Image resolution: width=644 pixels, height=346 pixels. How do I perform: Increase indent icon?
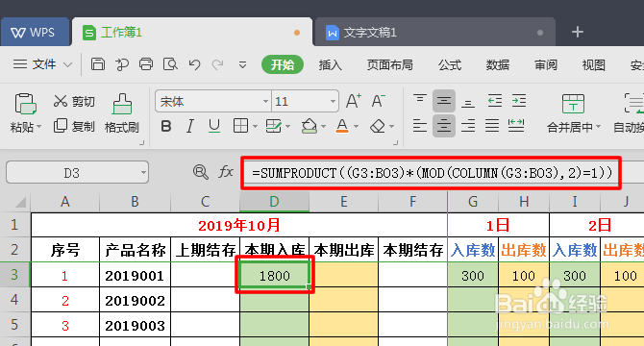(519, 101)
